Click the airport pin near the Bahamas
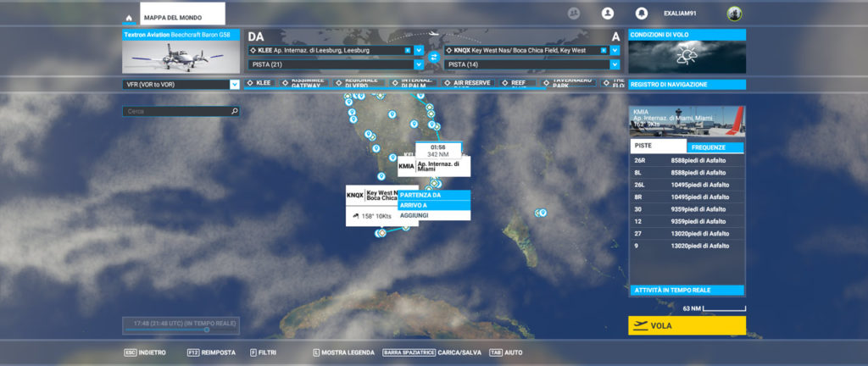The width and height of the screenshot is (868, 366). 543,212
